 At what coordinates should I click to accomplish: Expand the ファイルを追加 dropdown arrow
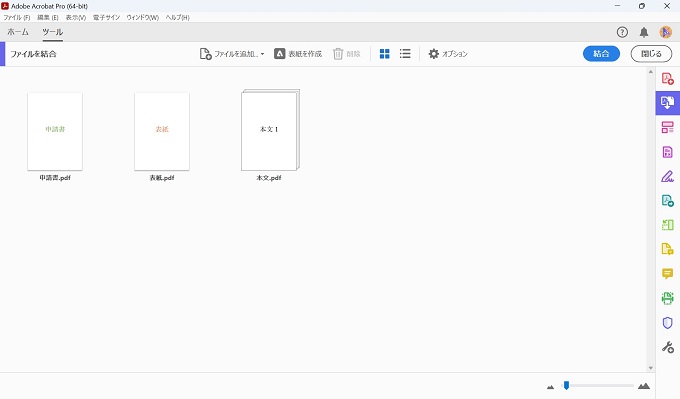tap(262, 54)
